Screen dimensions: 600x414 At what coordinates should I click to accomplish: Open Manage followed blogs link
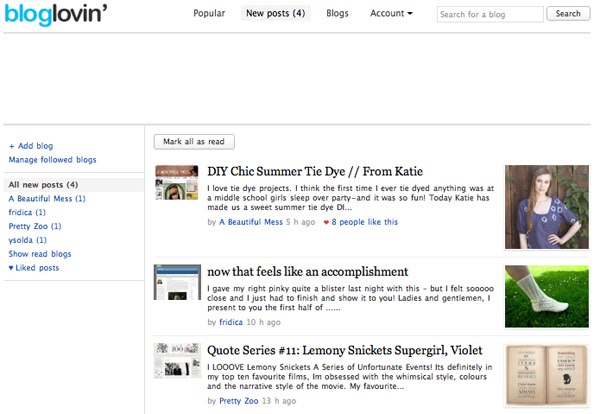[52, 160]
